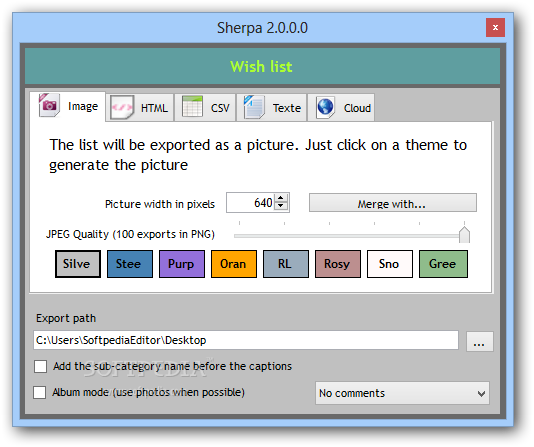Click the Merge with... button
The width and height of the screenshot is (534, 447).
pos(393,203)
